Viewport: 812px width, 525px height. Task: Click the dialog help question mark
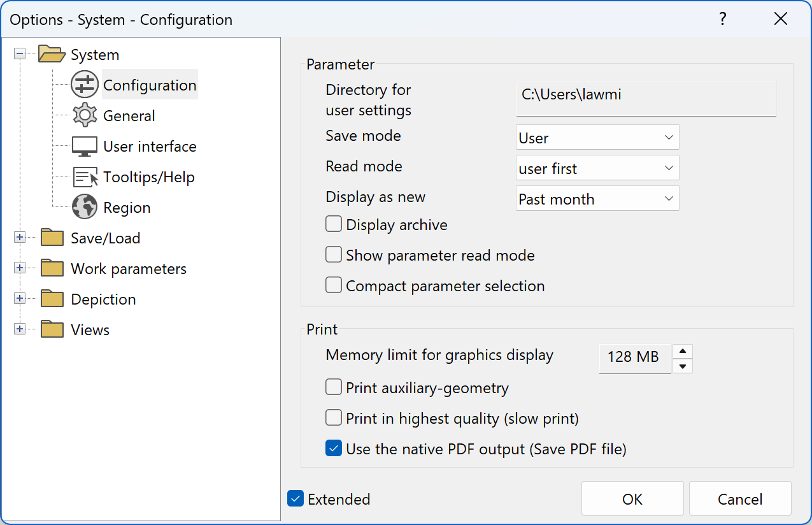[722, 19]
